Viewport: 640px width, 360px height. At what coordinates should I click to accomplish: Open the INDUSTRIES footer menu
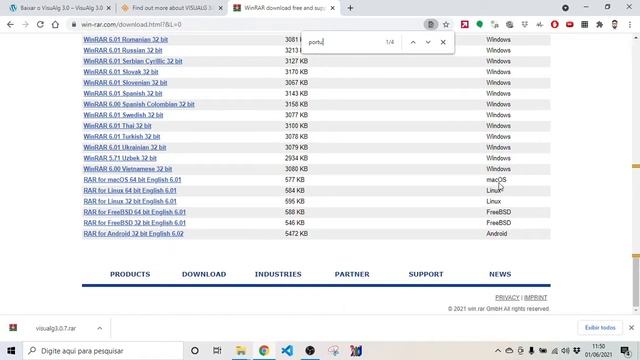[278, 274]
